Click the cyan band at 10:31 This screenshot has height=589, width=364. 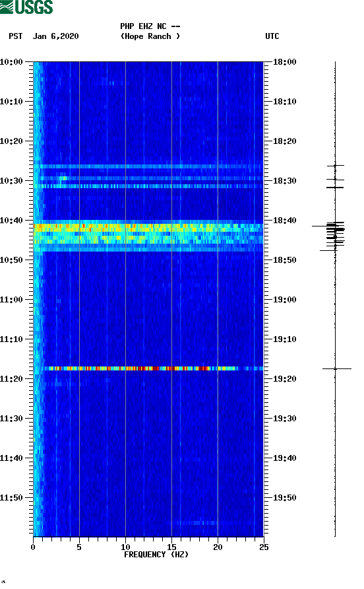click(x=148, y=186)
